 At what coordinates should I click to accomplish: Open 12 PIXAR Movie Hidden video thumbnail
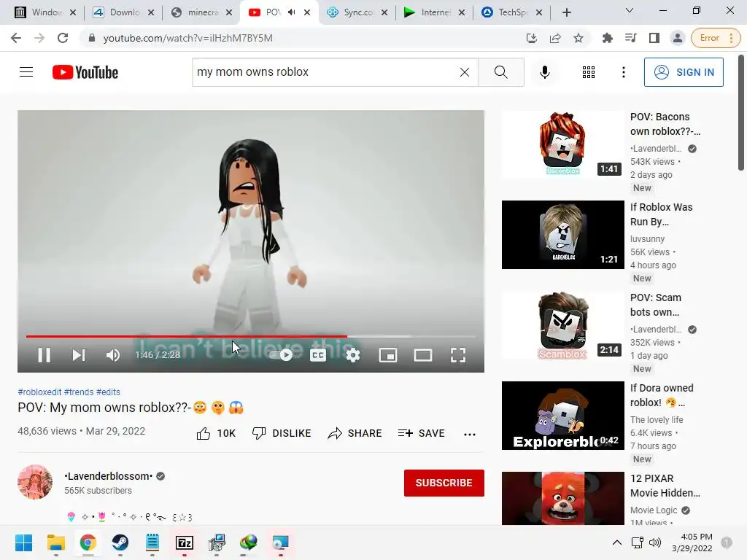[562, 498]
